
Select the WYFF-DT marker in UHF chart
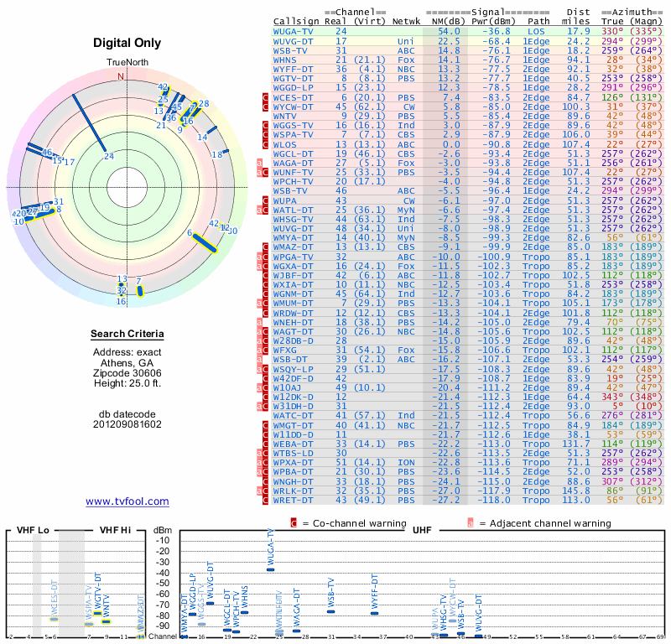coord(374,613)
